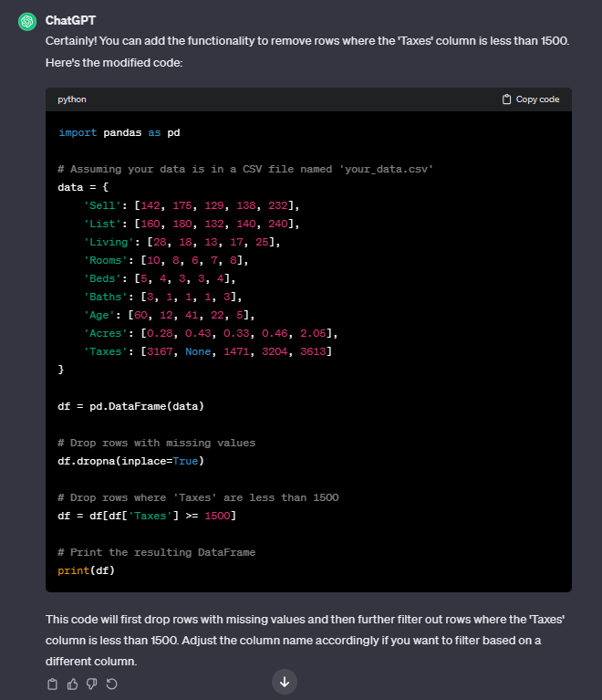602x700 pixels.
Task: Click the 'Sell' key in the data dictionary
Action: (99, 205)
